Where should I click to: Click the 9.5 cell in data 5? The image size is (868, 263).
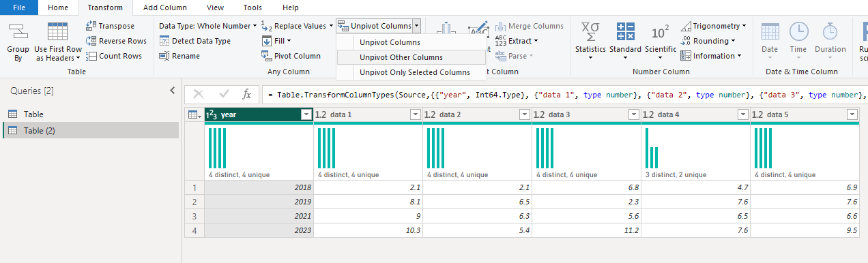pyautogui.click(x=805, y=230)
